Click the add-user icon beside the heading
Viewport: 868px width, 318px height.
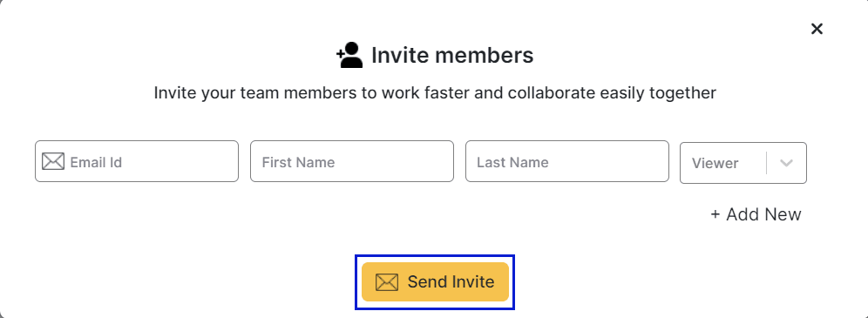(349, 55)
